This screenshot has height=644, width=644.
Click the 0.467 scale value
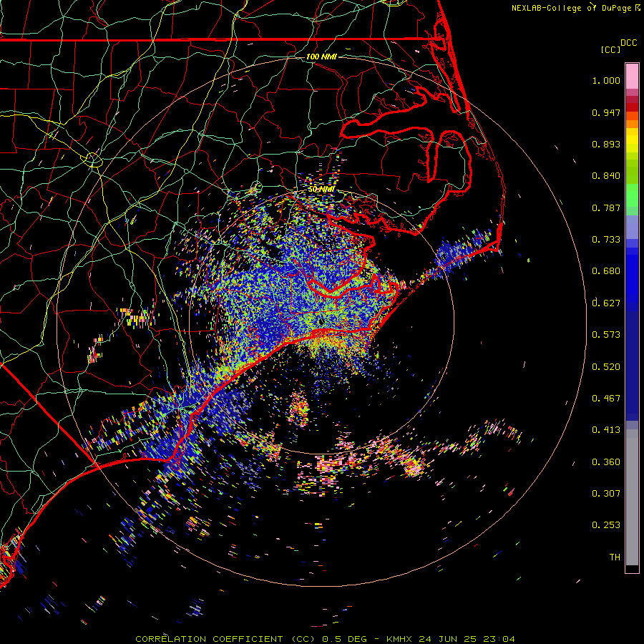[x=606, y=399]
